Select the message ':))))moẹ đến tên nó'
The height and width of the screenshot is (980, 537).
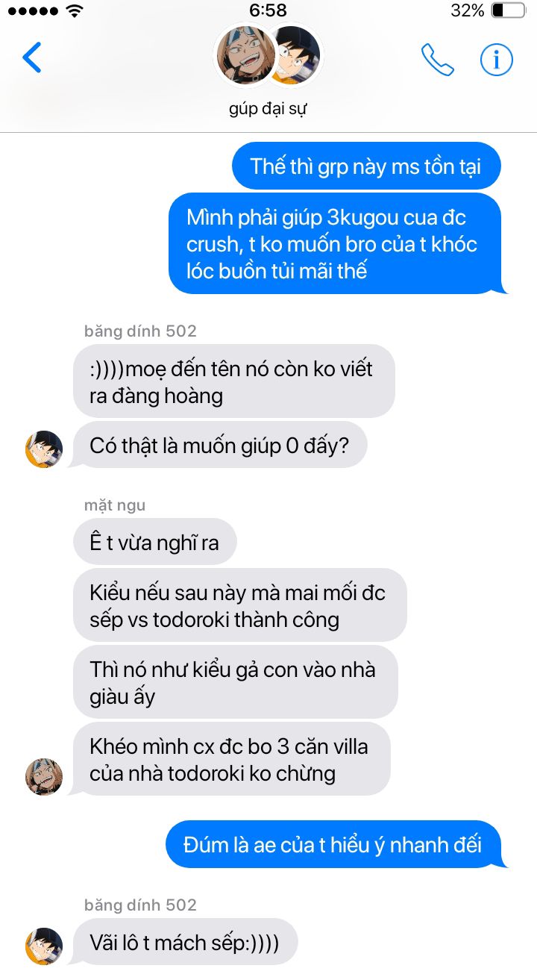click(x=233, y=381)
